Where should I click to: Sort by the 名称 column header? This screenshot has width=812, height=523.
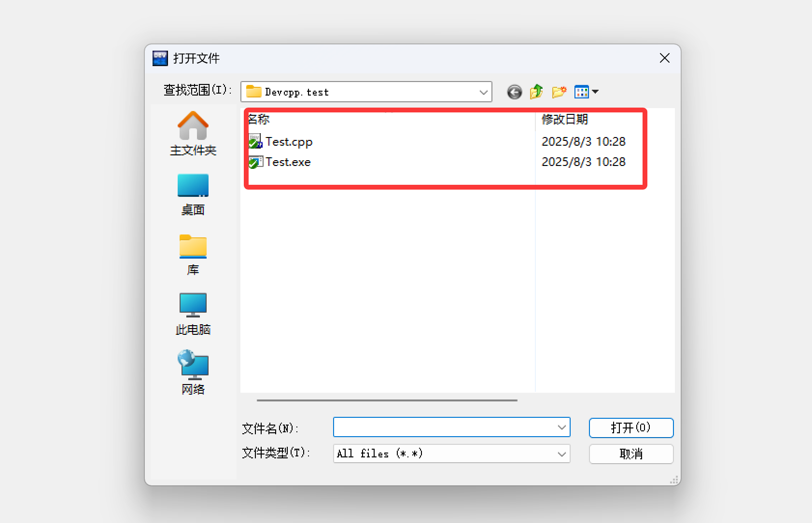pyautogui.click(x=259, y=119)
